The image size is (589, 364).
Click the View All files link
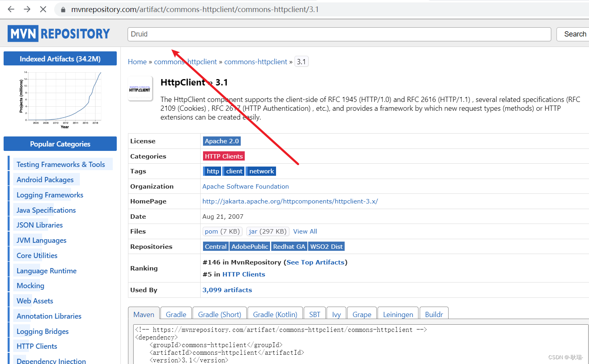coord(305,232)
